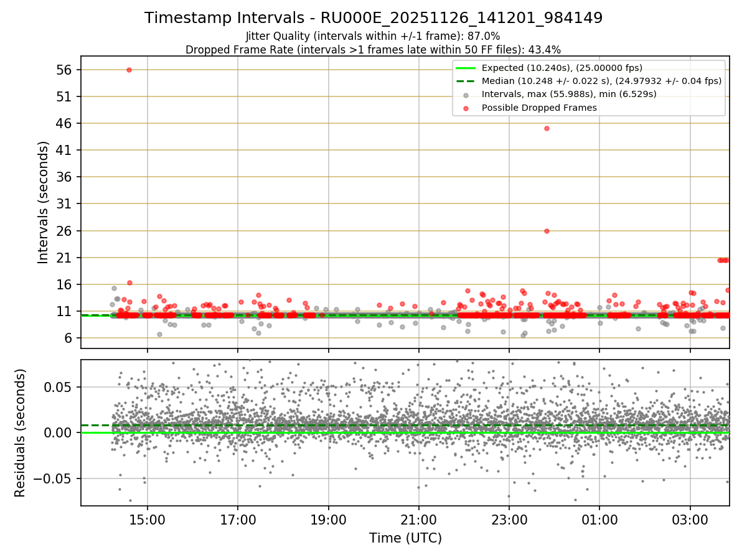The image size is (747, 560).
Task: Click the dashed dark green legend line sample
Action: click(466, 81)
